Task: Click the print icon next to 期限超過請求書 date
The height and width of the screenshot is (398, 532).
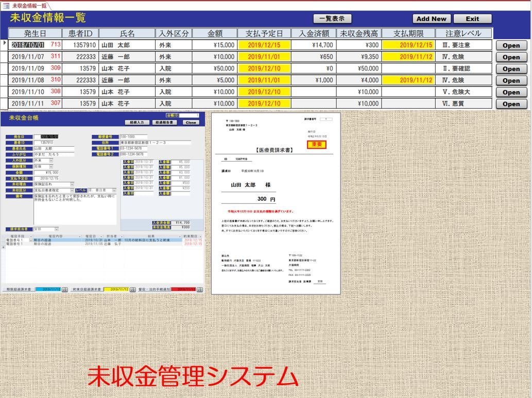Action: (x=65, y=289)
